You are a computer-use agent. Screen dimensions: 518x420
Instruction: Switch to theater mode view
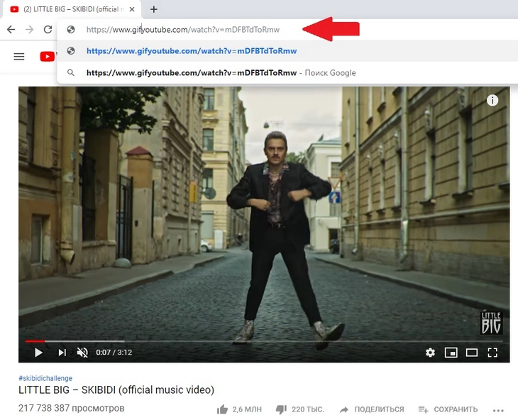tap(472, 353)
